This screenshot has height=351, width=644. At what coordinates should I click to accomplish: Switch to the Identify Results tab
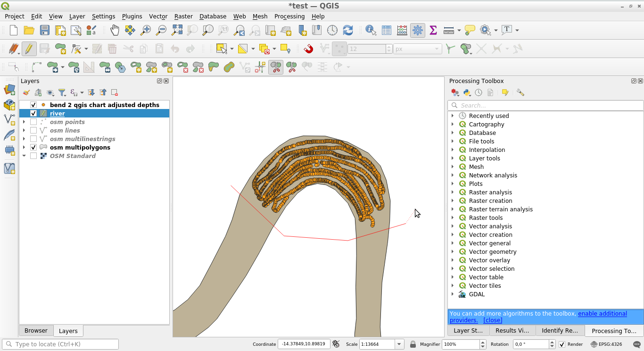pos(560,331)
